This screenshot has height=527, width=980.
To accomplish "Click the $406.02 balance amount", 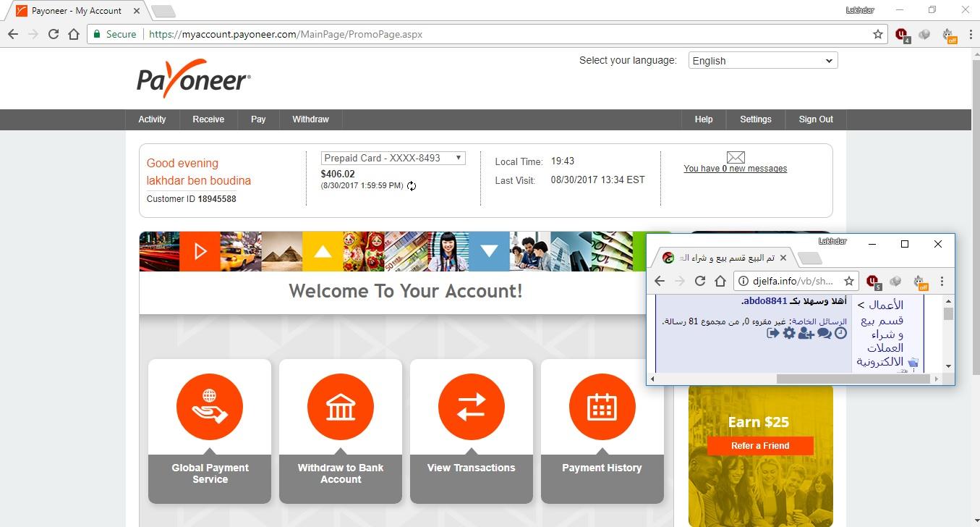I will pyautogui.click(x=338, y=174).
